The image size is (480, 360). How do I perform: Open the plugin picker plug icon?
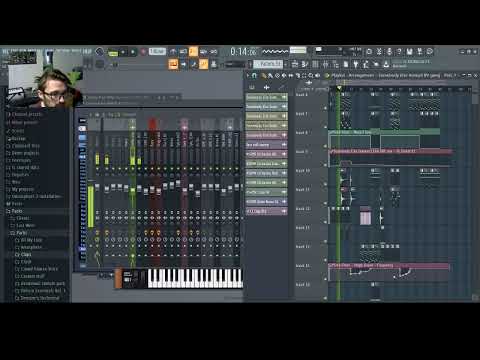coord(356,64)
